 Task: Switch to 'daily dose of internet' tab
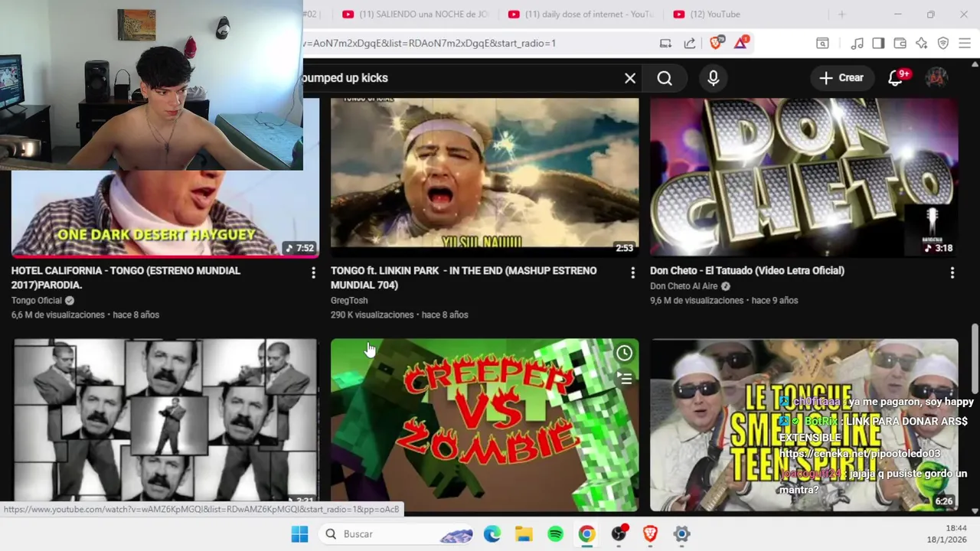point(580,14)
